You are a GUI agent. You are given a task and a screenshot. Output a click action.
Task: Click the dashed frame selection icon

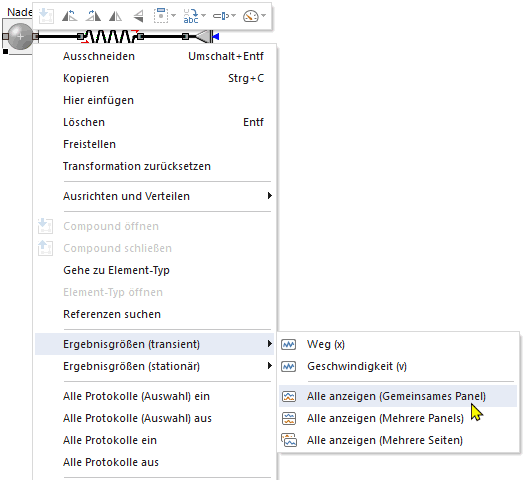pyautogui.click(x=161, y=16)
